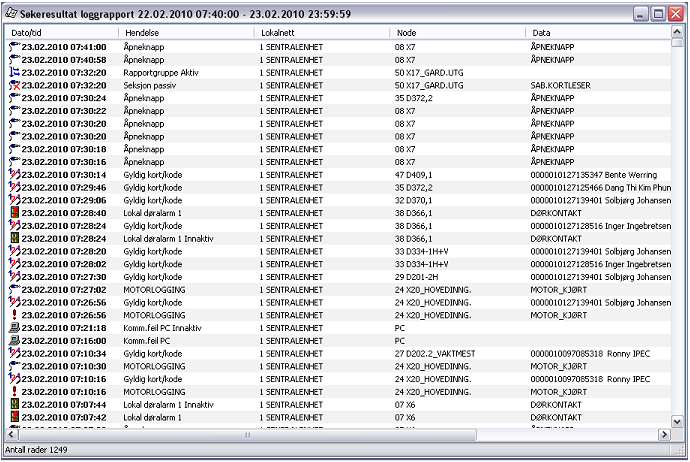The width and height of the screenshot is (690, 462).
Task: Click the Data column header
Action: 595,33
